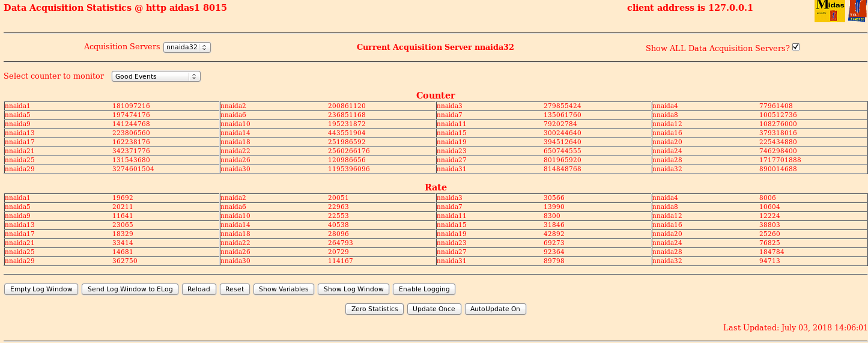Click the Midas logo icon
Screen dimensions: 868x343
tap(830, 11)
